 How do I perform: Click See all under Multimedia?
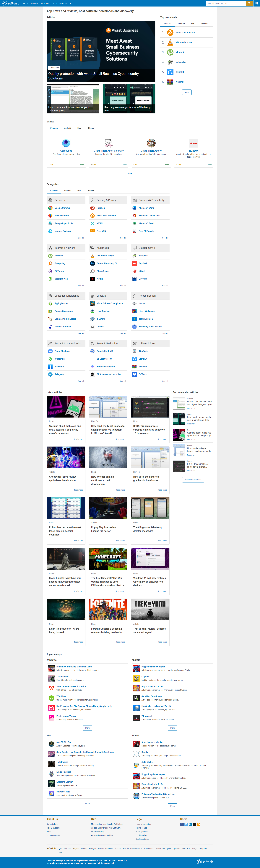(123, 286)
